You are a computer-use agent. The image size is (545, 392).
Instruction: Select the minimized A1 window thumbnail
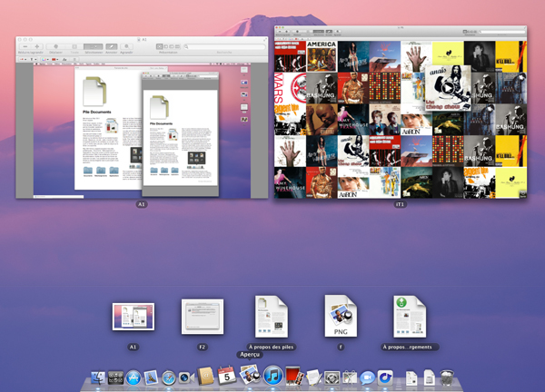[x=134, y=317]
